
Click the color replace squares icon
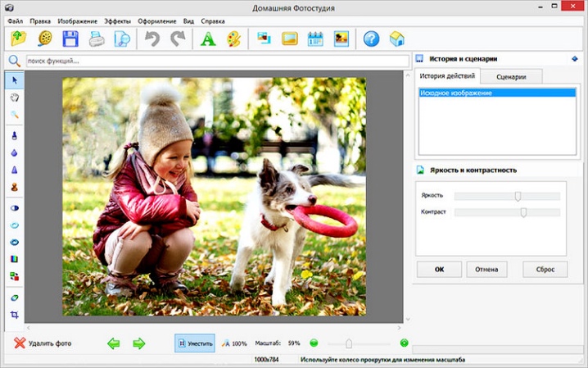coord(14,276)
